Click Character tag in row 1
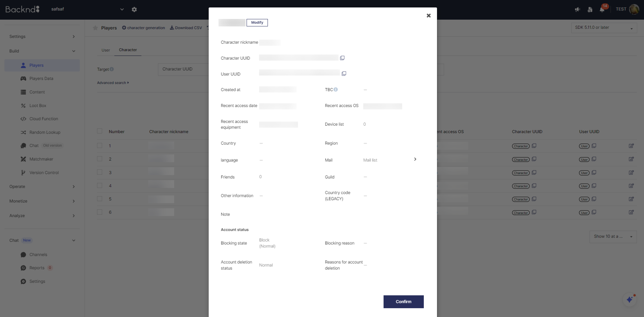This screenshot has height=317, width=644. pos(521,146)
